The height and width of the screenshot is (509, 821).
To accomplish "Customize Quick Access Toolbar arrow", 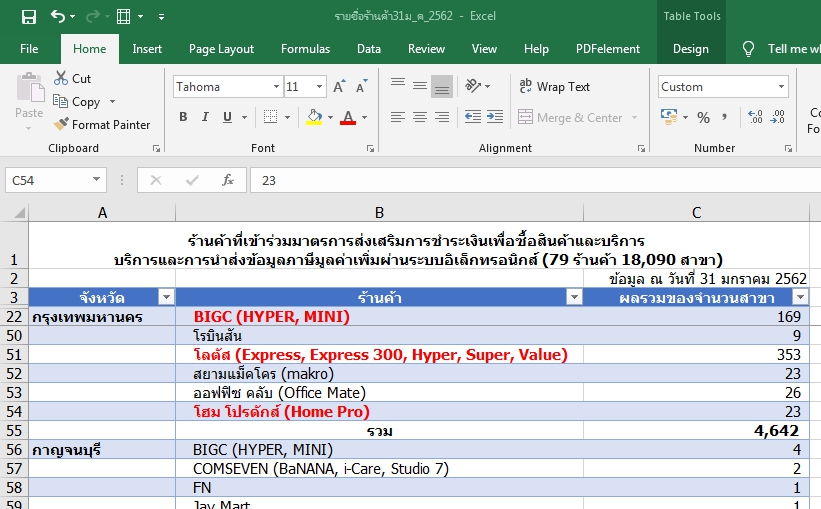I will (161, 17).
